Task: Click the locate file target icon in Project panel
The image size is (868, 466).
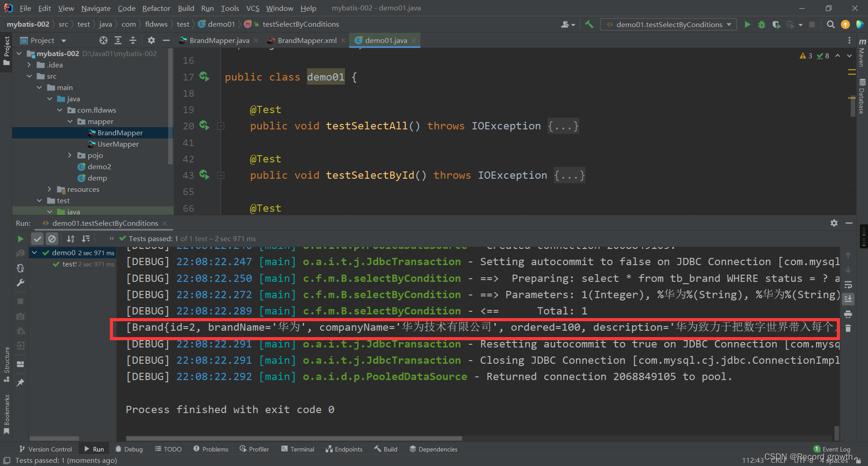Action: pos(104,40)
